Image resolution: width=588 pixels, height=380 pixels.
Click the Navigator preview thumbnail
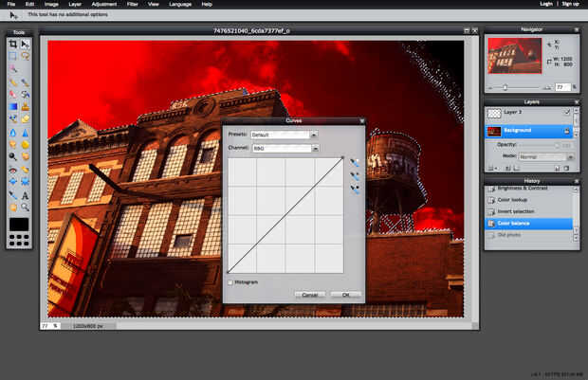[x=515, y=56]
